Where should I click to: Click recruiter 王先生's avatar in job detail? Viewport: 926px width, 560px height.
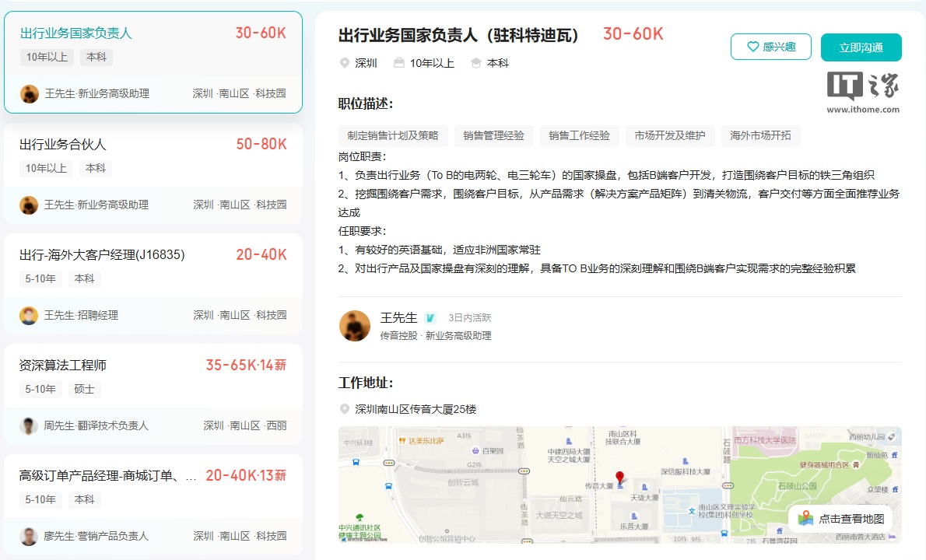[x=355, y=326]
